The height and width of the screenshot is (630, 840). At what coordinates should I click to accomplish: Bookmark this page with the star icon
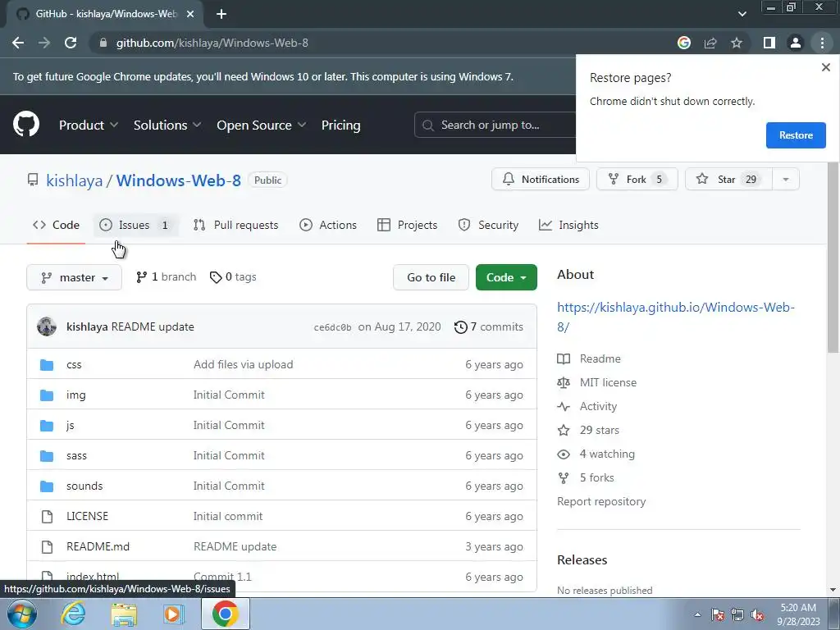(737, 43)
